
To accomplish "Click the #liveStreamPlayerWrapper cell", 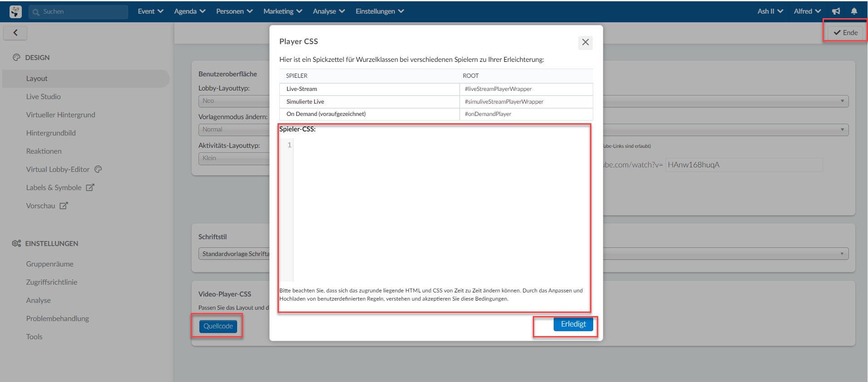I will point(526,89).
